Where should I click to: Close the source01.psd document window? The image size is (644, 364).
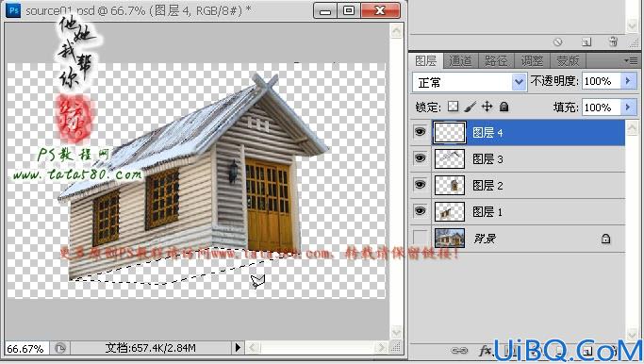[x=380, y=11]
